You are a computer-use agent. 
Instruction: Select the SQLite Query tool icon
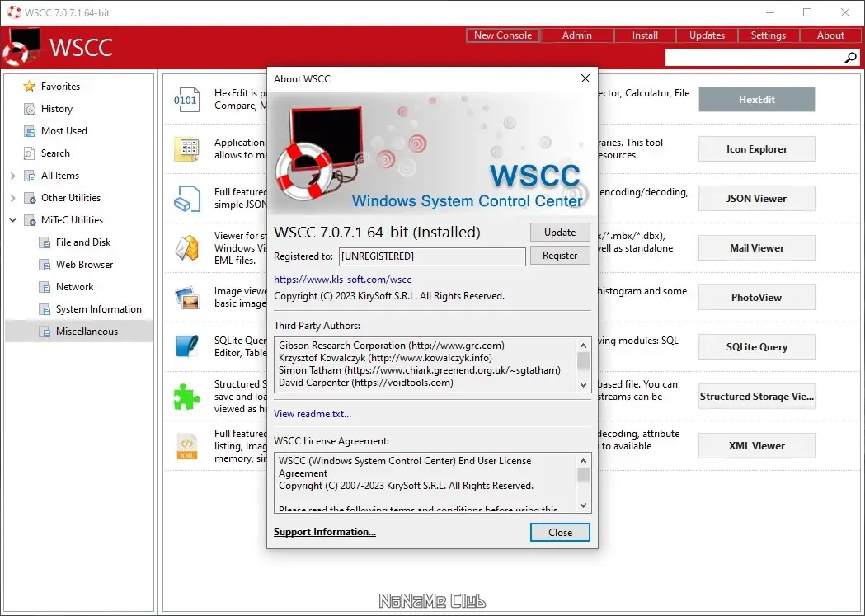pos(186,346)
